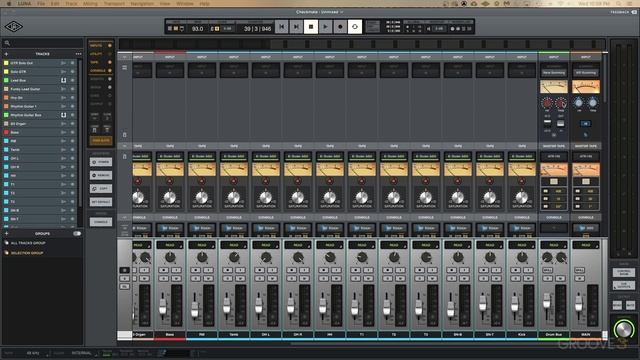Click the return-to-start transport button
The width and height of the screenshot is (640, 360).
pyautogui.click(x=282, y=27)
